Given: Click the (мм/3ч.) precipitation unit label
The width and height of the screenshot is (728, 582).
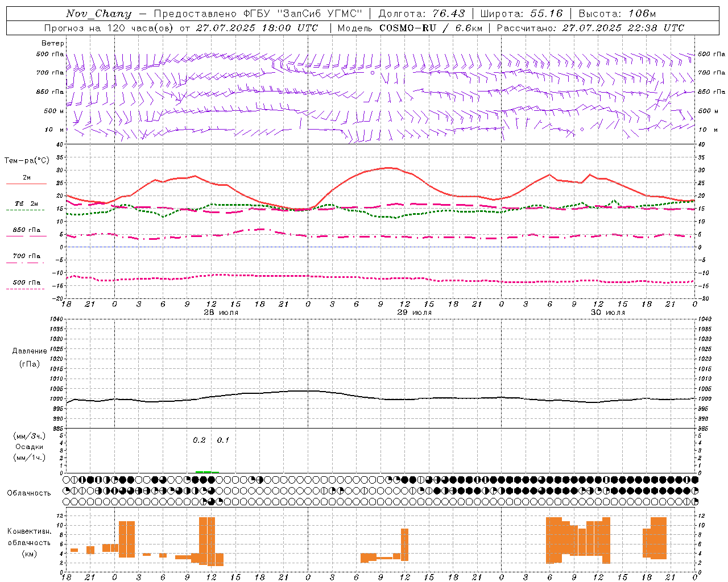Looking at the screenshot, I should (x=30, y=436).
